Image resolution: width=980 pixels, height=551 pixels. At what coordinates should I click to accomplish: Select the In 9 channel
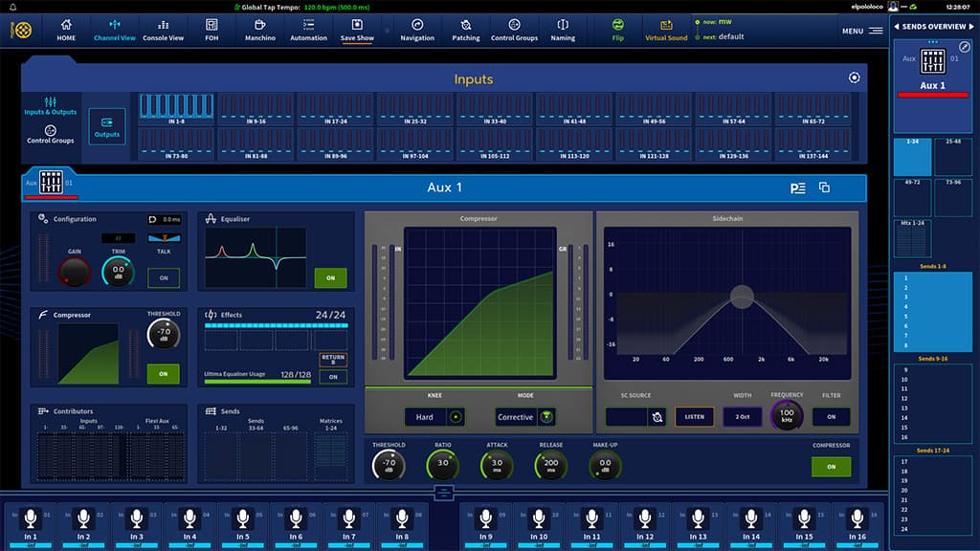pos(485,528)
